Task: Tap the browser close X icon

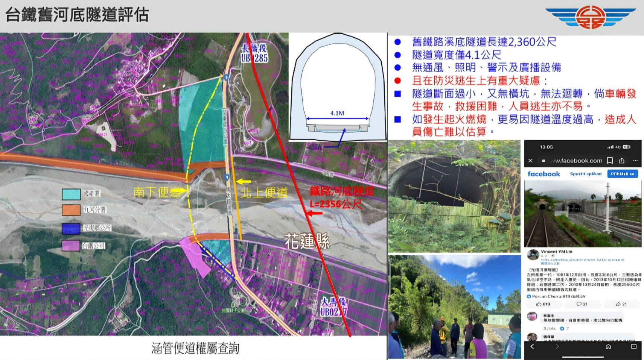Action: point(530,161)
